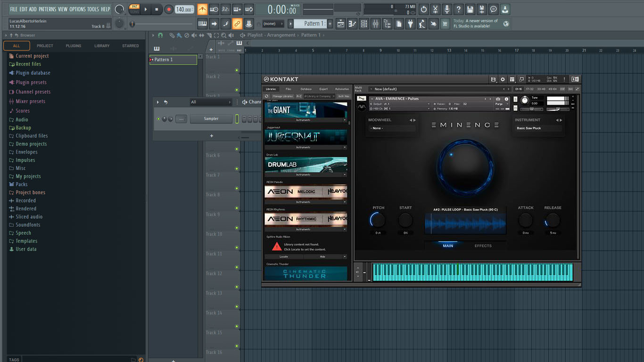
Task: Stop playback with the stop button
Action: click(157, 9)
